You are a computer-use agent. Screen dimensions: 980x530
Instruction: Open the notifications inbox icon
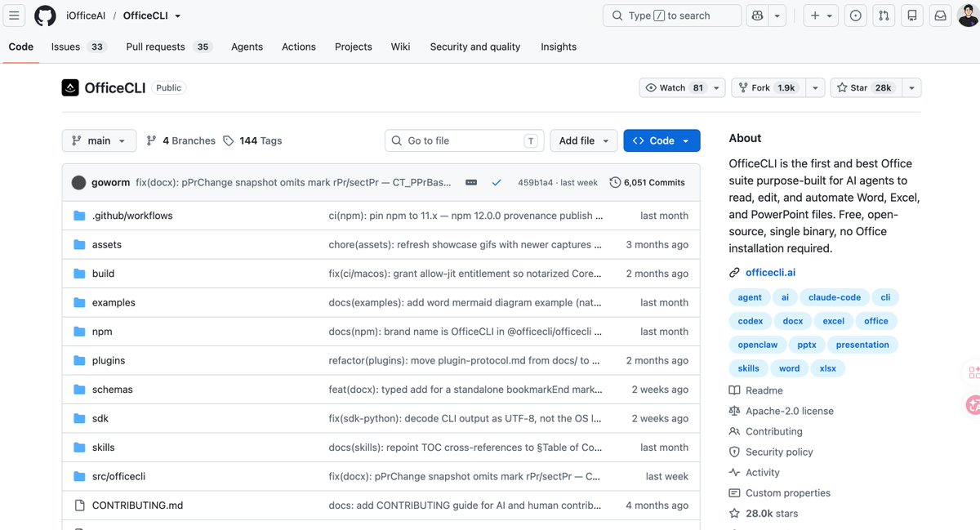point(941,16)
